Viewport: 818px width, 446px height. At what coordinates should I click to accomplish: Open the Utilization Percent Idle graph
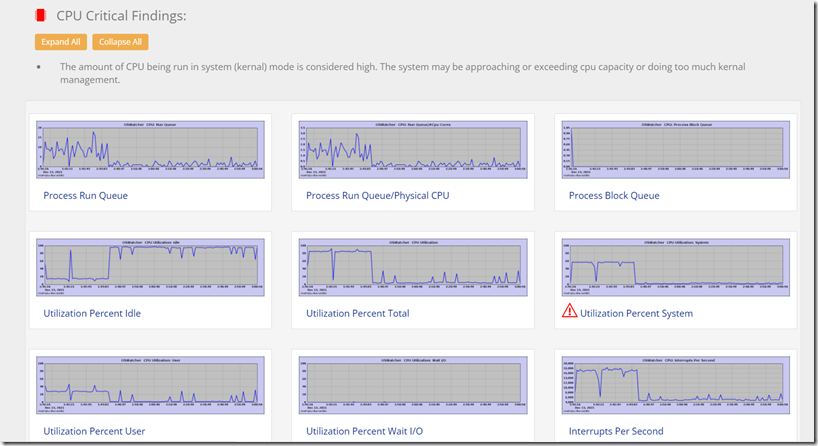[150, 268]
